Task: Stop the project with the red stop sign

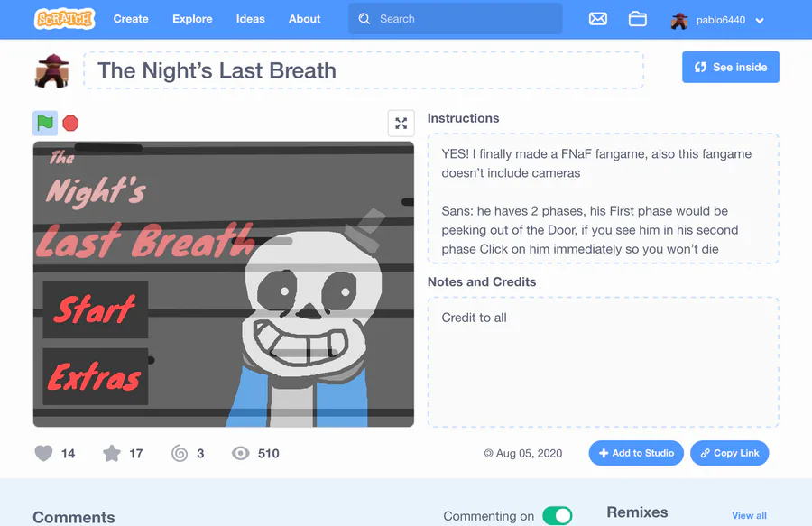Action: [70, 124]
